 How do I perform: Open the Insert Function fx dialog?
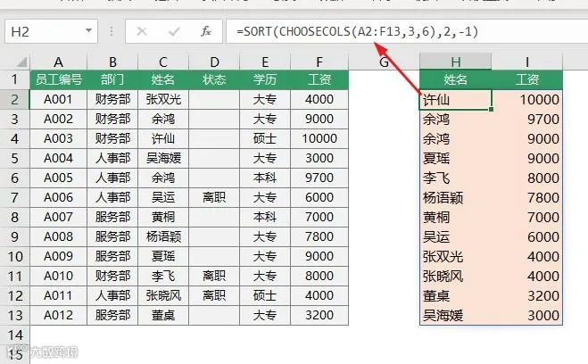(x=205, y=31)
